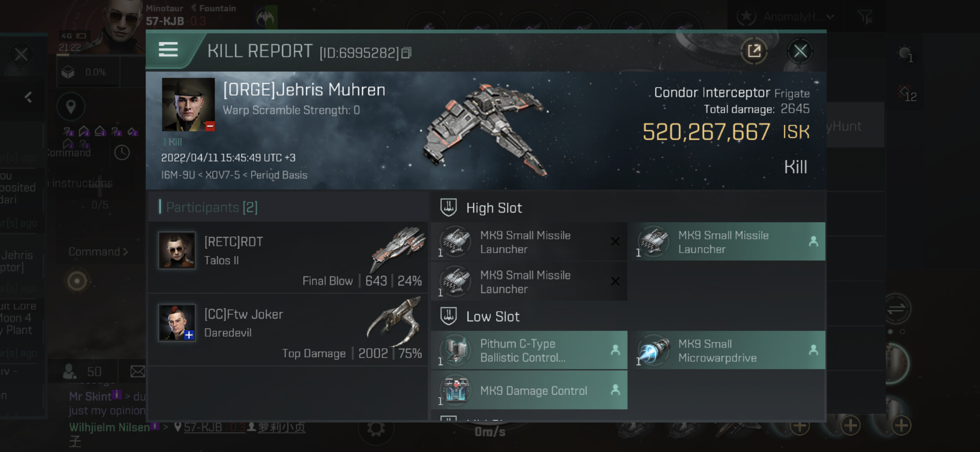The image size is (980, 452).
Task: Open Jehris Muhren's character portrait
Action: click(x=188, y=104)
